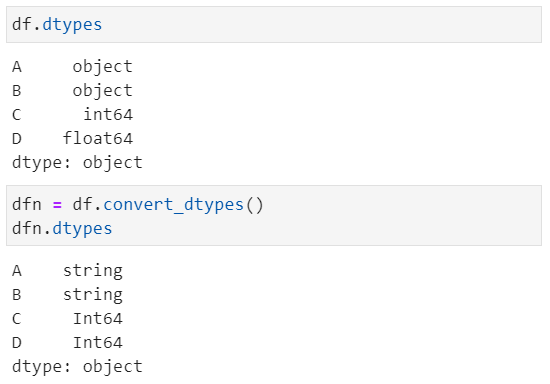This screenshot has height=384, width=550.
Task: Click the Int64 value for converted column C
Action: click(98, 319)
